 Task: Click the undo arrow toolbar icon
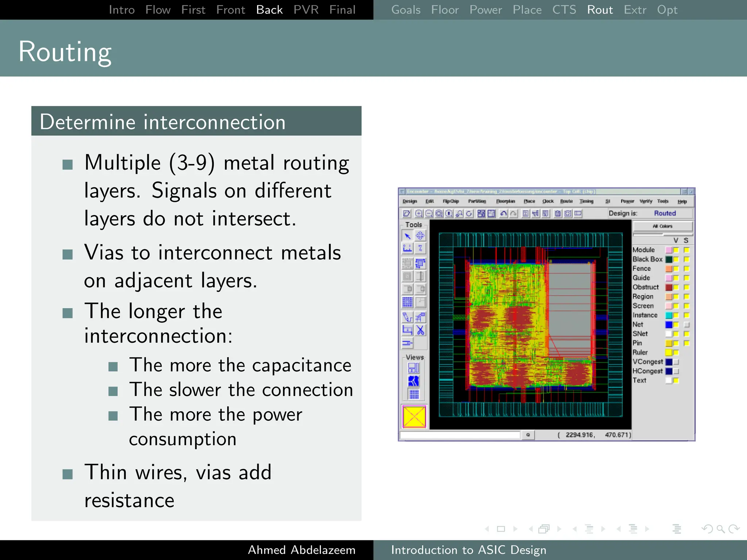coord(503,214)
